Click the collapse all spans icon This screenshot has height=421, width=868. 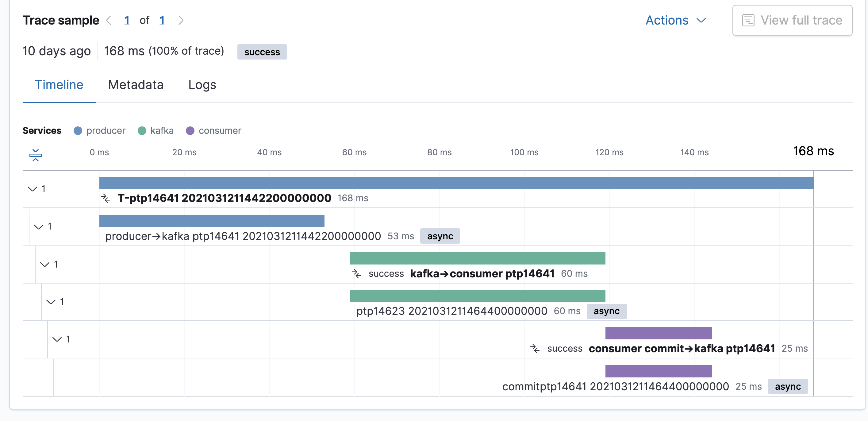point(35,155)
